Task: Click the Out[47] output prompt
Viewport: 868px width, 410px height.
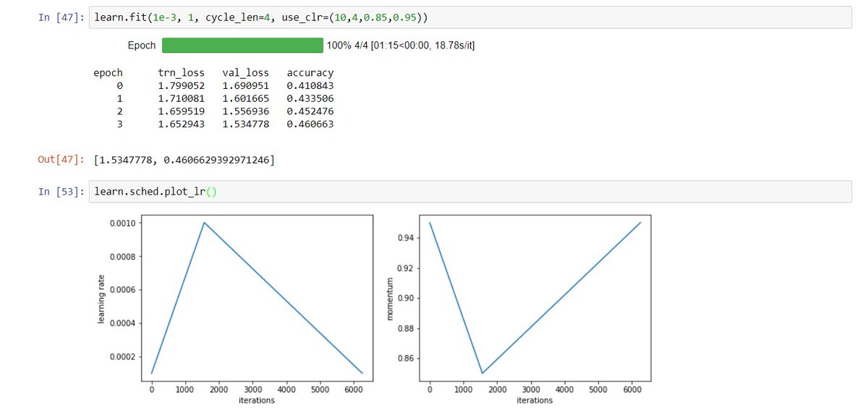Action: 61,158
